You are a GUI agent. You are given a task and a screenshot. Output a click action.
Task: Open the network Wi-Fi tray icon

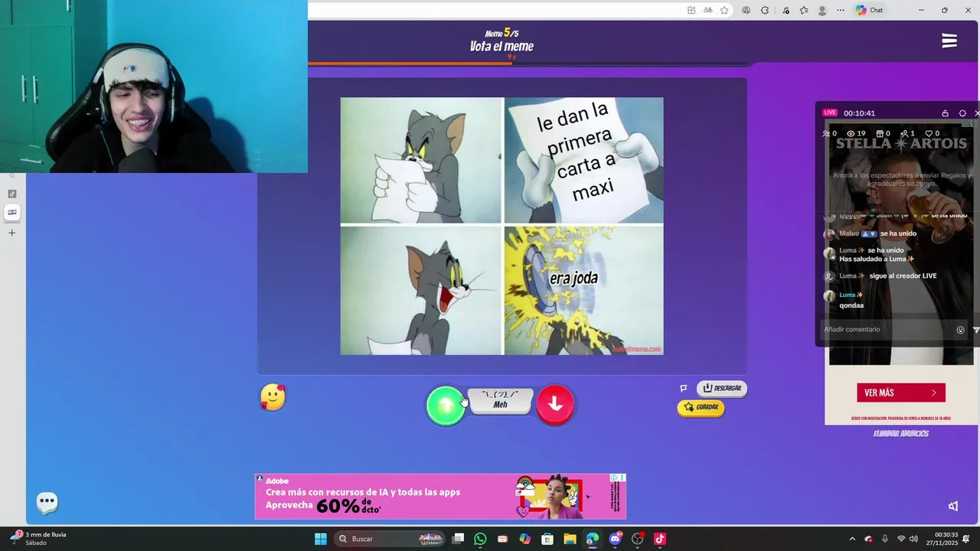point(901,539)
